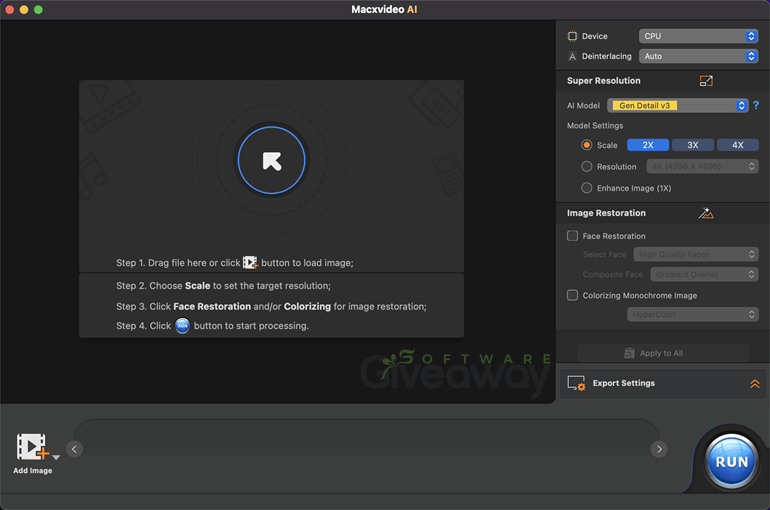Open AI Model help question mark
Image resolution: width=770 pixels, height=510 pixels.
[x=756, y=105]
